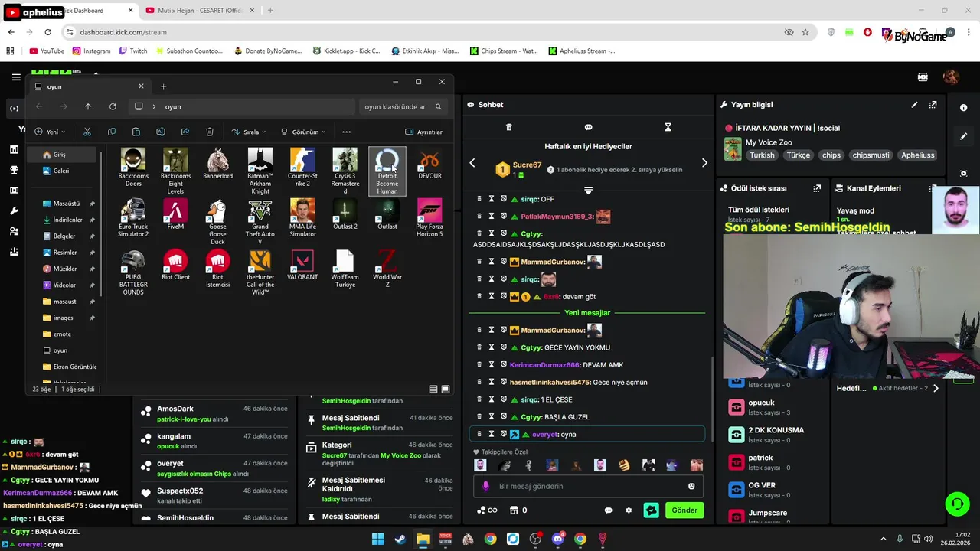Select theHunter Call of the Wild icon

[260, 272]
